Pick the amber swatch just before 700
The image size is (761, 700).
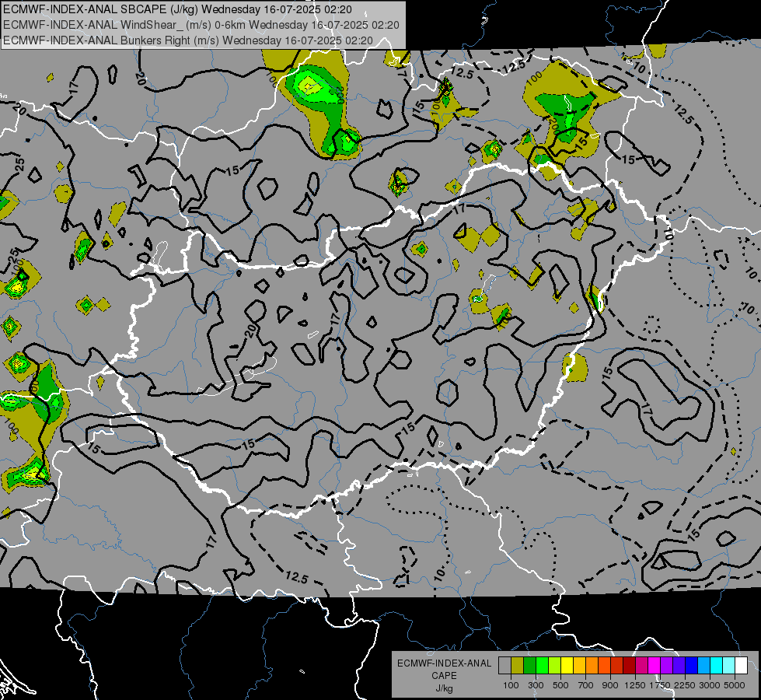[x=579, y=665]
